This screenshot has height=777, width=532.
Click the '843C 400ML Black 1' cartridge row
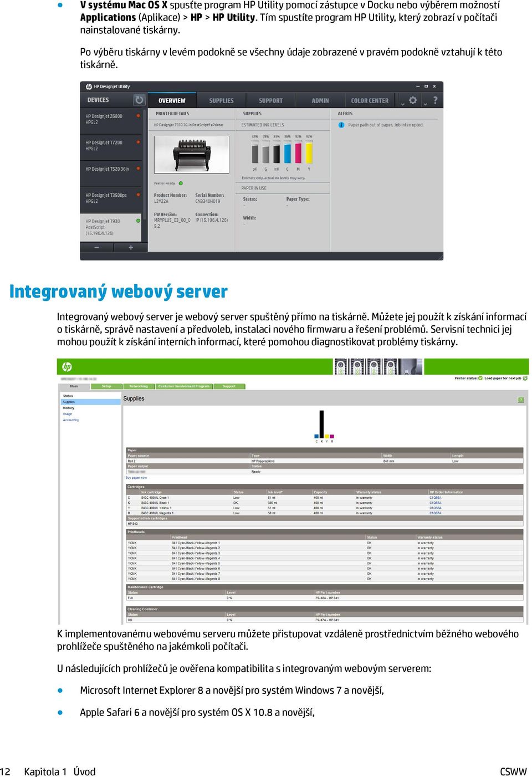pyautogui.click(x=325, y=503)
